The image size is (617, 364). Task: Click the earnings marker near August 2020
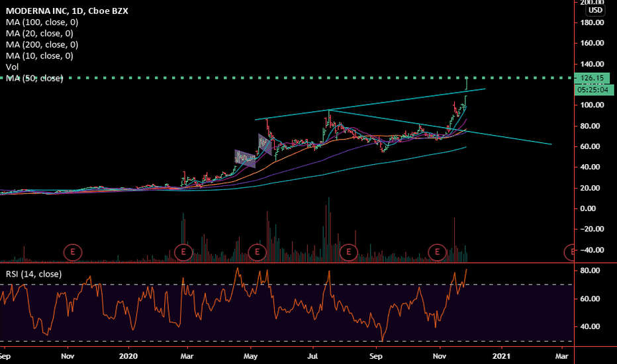[348, 251]
